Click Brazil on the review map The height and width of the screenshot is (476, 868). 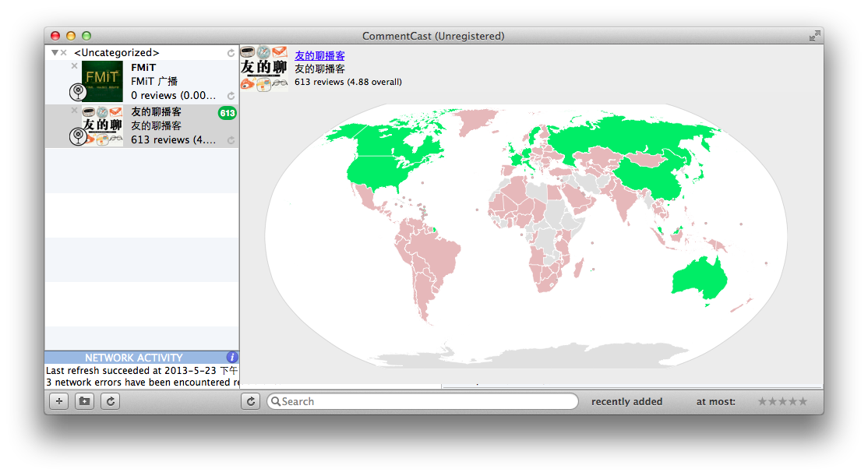click(x=439, y=253)
